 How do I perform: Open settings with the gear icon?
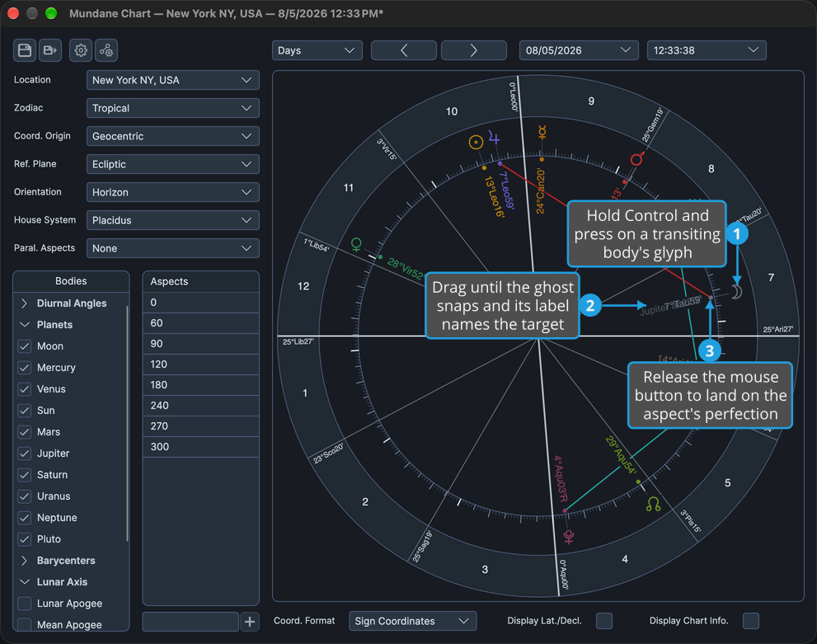point(81,50)
